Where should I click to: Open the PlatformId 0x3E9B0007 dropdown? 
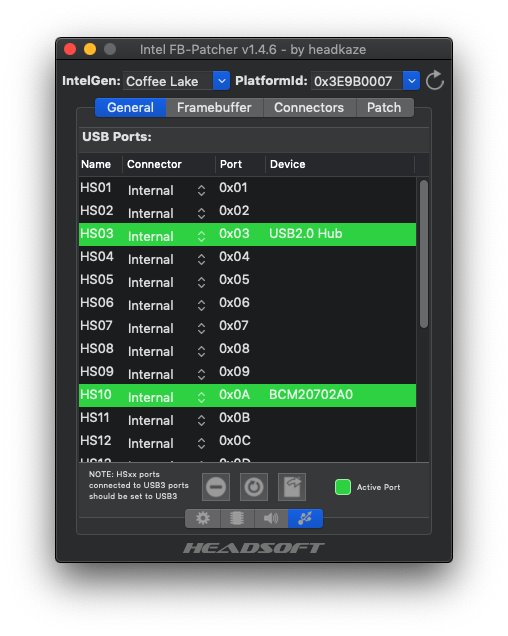click(411, 81)
